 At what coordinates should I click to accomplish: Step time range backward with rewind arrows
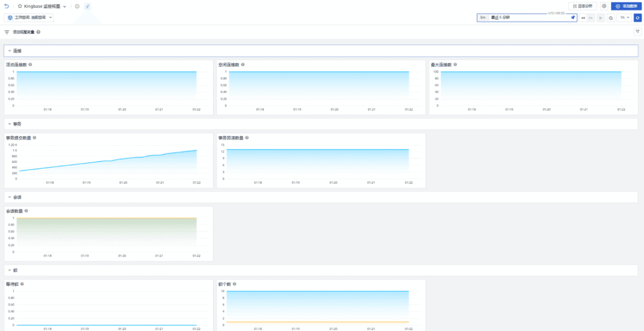click(583, 18)
